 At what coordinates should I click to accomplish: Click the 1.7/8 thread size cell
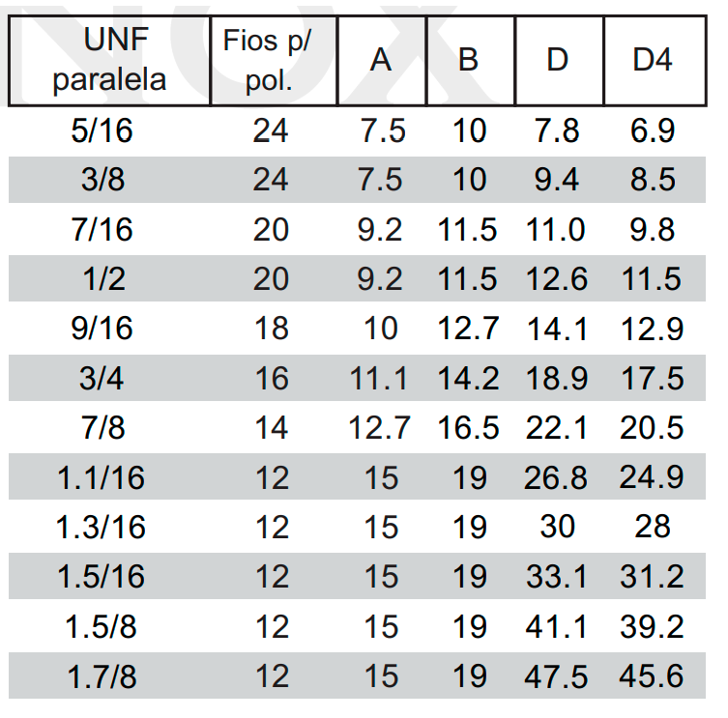pyautogui.click(x=102, y=676)
